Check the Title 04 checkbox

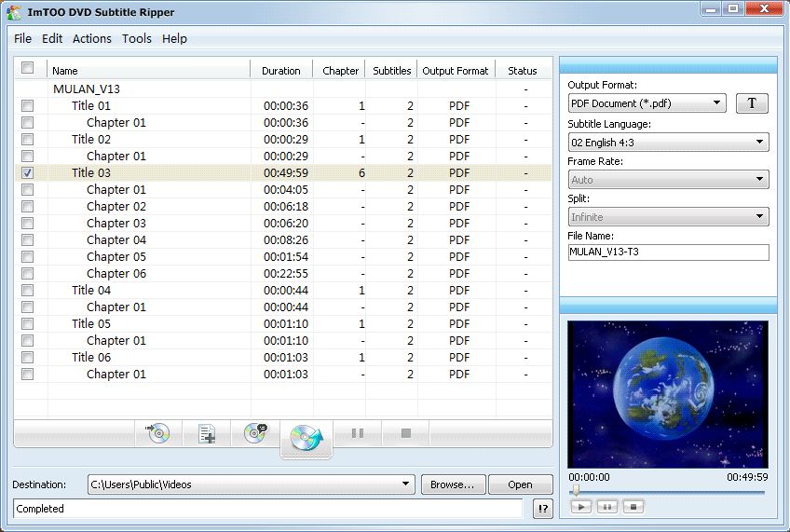click(x=27, y=290)
